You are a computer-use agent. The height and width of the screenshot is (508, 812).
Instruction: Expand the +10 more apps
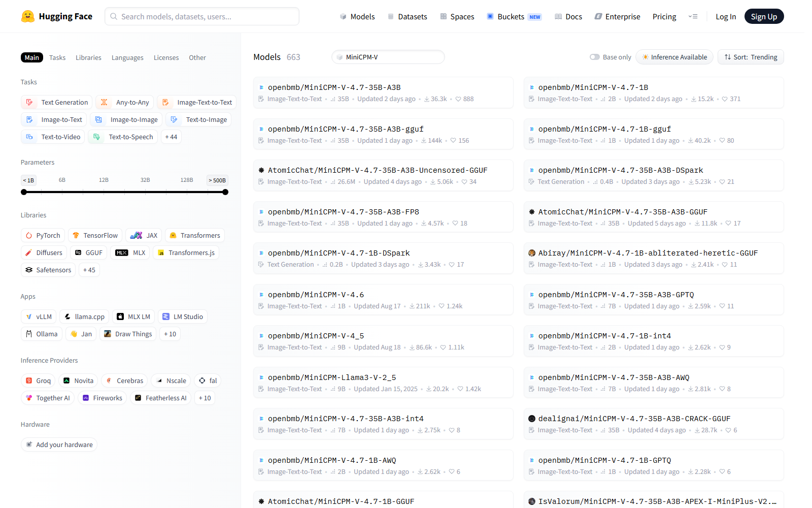(x=170, y=334)
